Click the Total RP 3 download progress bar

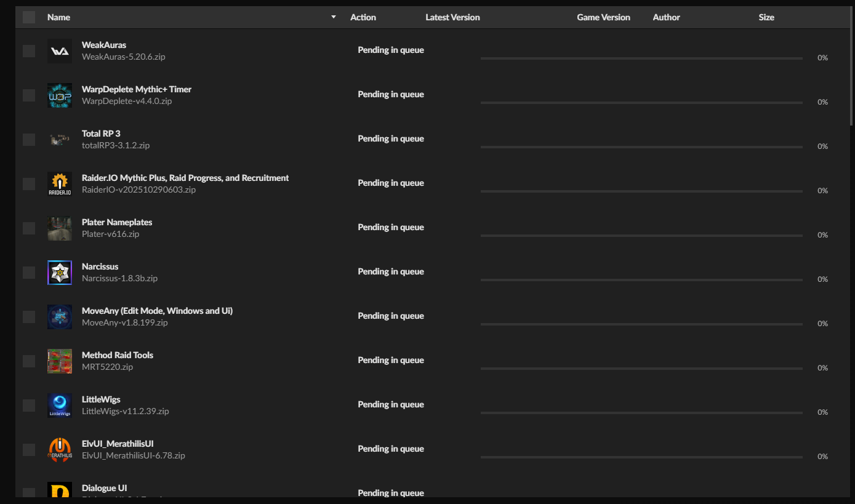tap(641, 147)
